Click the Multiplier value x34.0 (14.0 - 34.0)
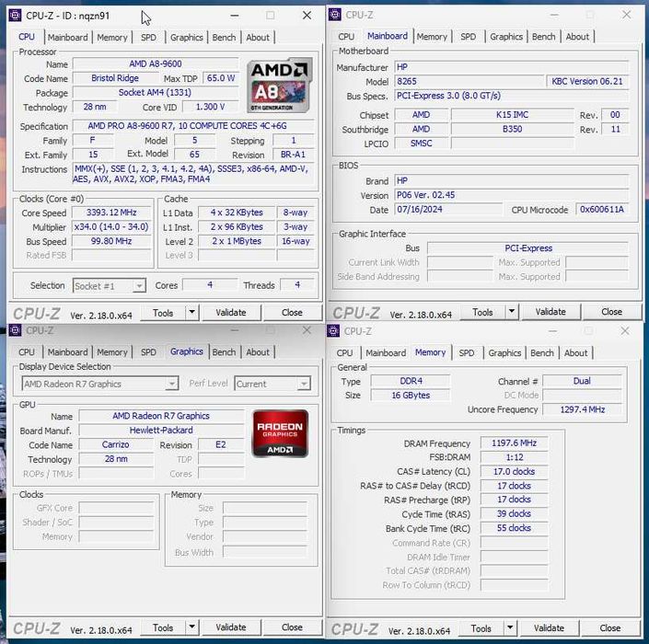Image resolution: width=649 pixels, height=644 pixels. (x=111, y=226)
